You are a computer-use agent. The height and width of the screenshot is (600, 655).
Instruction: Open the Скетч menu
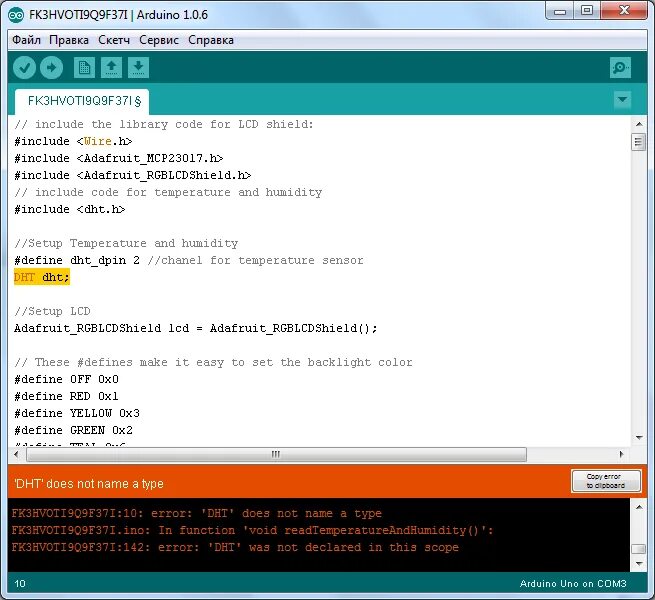pyautogui.click(x=114, y=40)
